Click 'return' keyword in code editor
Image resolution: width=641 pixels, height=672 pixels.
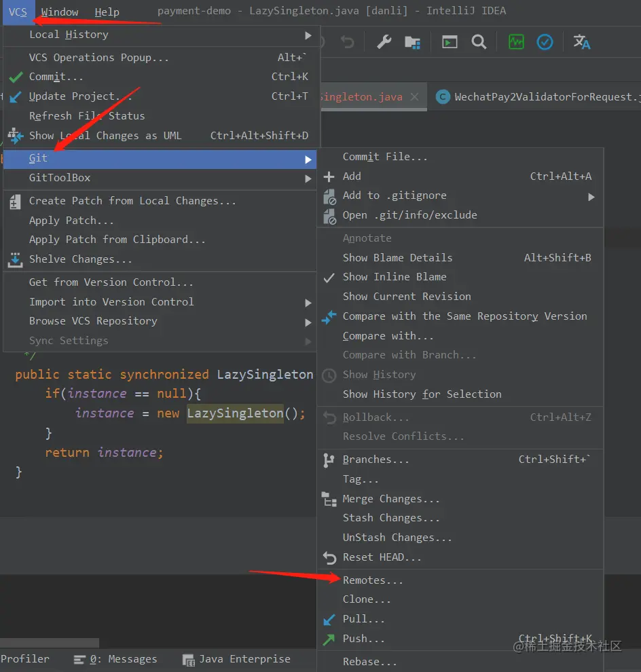67,453
